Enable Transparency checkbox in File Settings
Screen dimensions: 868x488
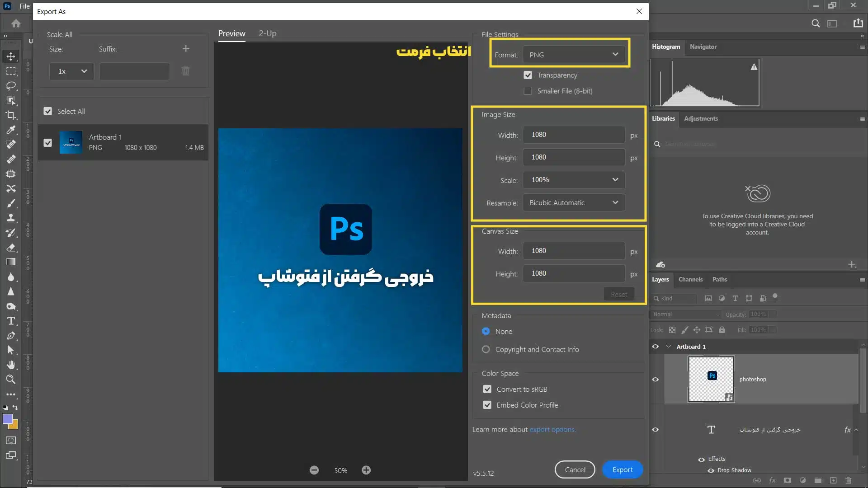tap(527, 75)
